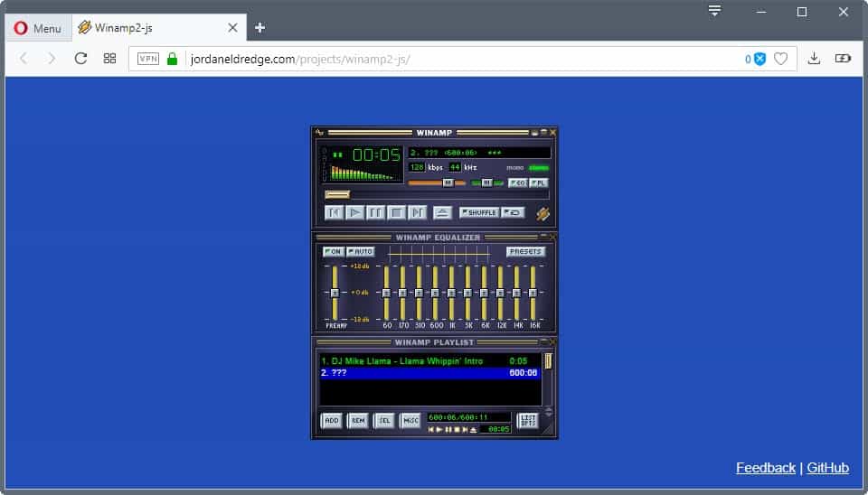Click the 14K equalizer band slider
Viewport: 868px width, 495px height.
point(517,293)
